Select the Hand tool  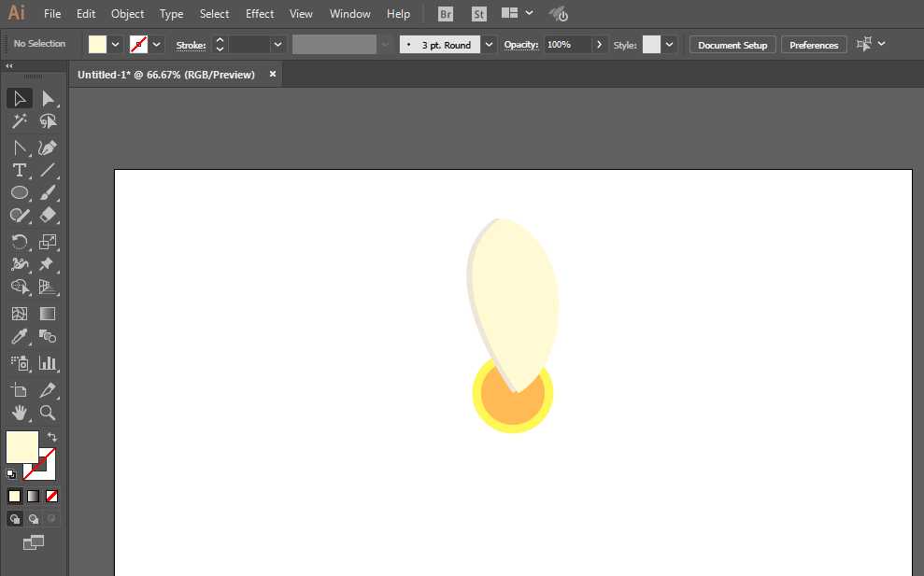(x=19, y=413)
